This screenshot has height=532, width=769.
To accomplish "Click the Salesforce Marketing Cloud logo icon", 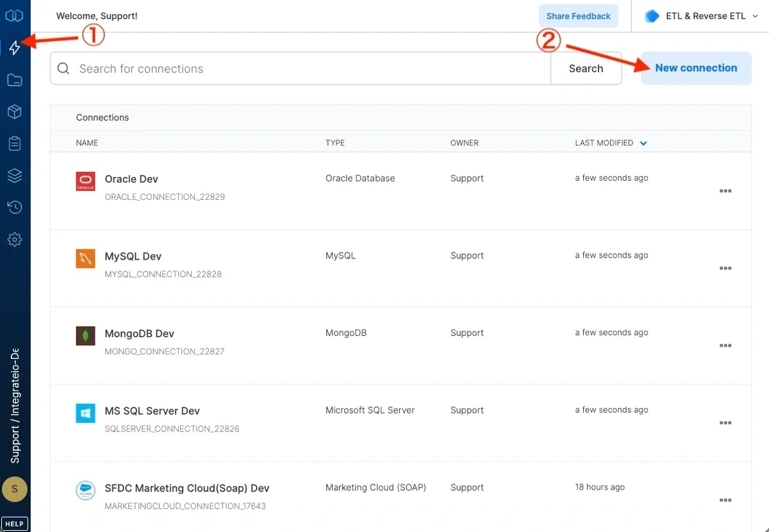I will 85,490.
